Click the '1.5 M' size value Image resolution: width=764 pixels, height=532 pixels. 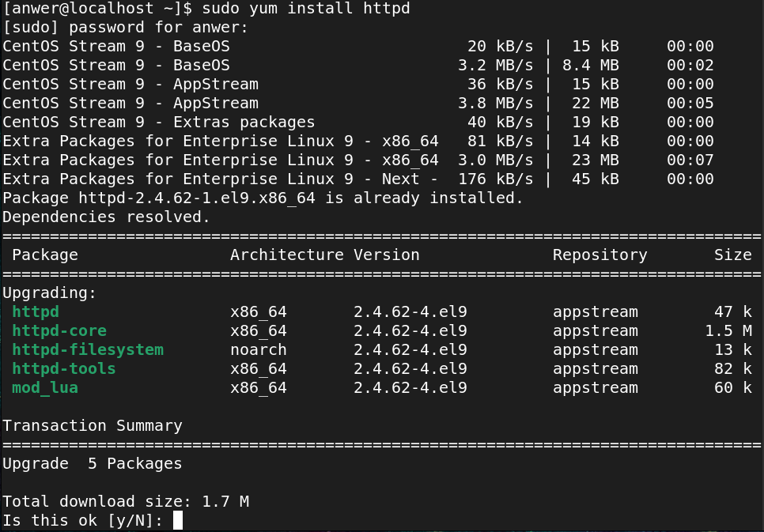[728, 331]
